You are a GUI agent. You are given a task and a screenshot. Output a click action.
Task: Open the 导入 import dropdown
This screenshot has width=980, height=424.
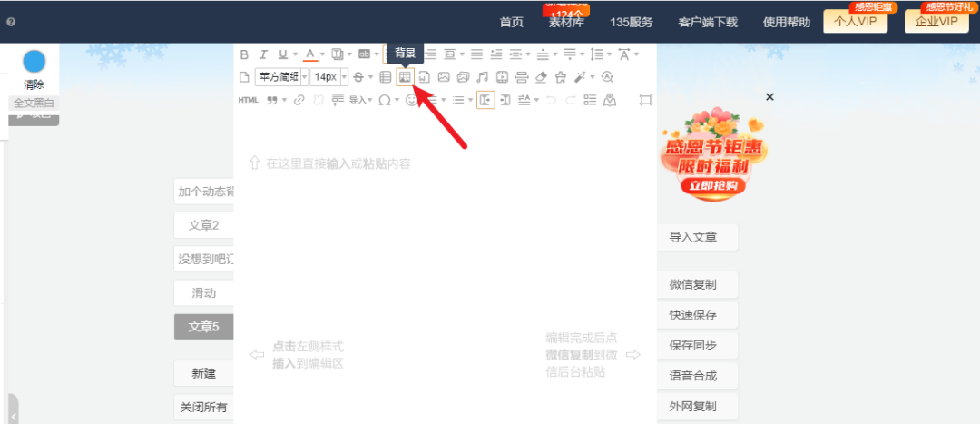point(360,100)
